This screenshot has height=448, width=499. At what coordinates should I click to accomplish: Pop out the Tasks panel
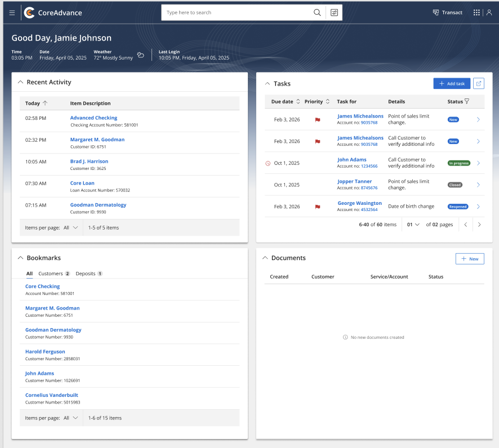pyautogui.click(x=479, y=84)
